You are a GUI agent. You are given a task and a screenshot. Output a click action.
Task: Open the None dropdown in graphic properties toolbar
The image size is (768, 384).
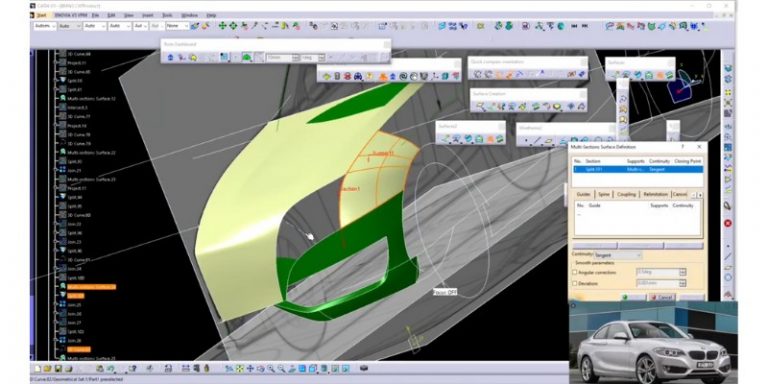(178, 26)
